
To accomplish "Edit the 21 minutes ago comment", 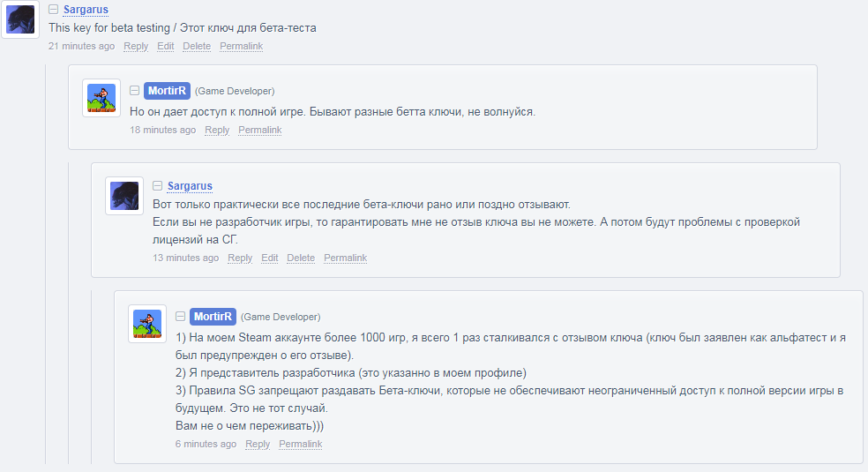I will click(166, 46).
